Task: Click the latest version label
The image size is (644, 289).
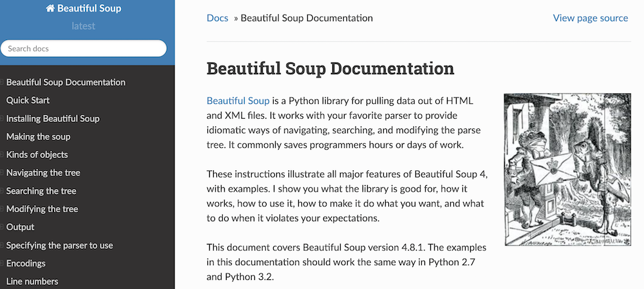Action: [x=83, y=26]
